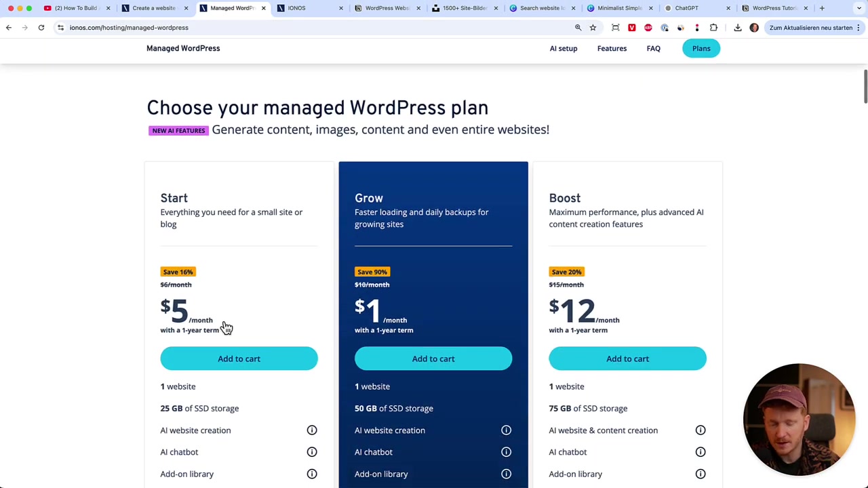Click the Plans pill button
868x488 pixels.
point(701,48)
